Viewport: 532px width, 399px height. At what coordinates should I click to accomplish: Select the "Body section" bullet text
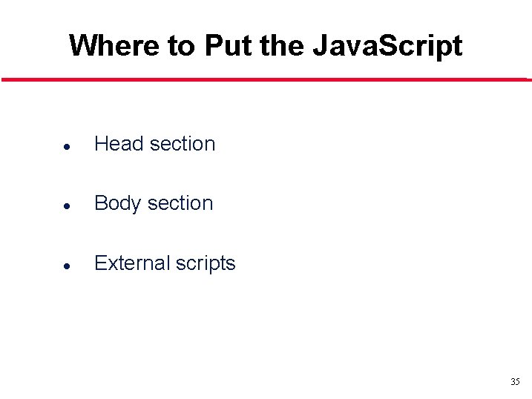[154, 203]
